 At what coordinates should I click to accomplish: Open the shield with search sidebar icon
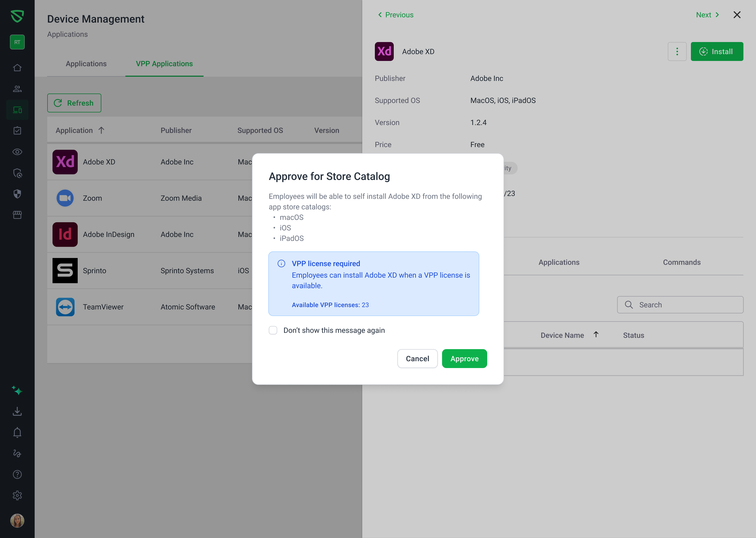17,173
